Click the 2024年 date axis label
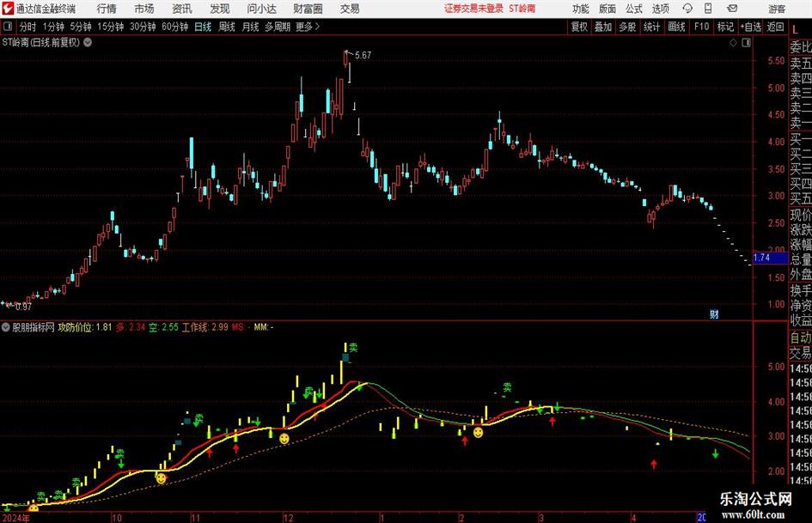This screenshot has height=523, width=812. 16,518
